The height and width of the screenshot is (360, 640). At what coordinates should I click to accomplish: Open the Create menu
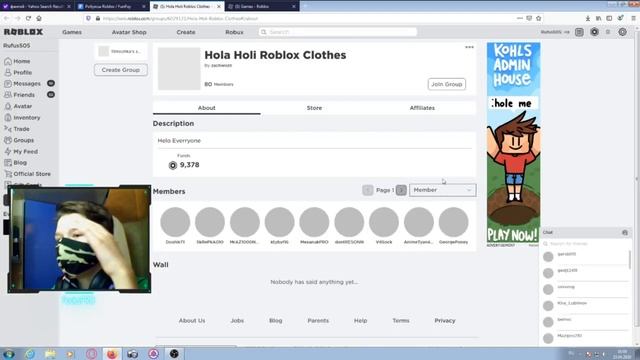(186, 32)
